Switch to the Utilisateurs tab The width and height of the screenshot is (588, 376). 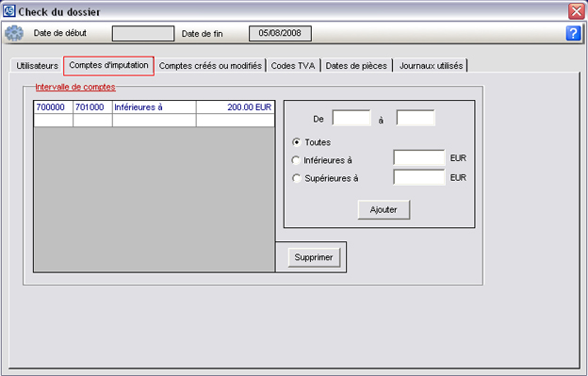(x=37, y=66)
